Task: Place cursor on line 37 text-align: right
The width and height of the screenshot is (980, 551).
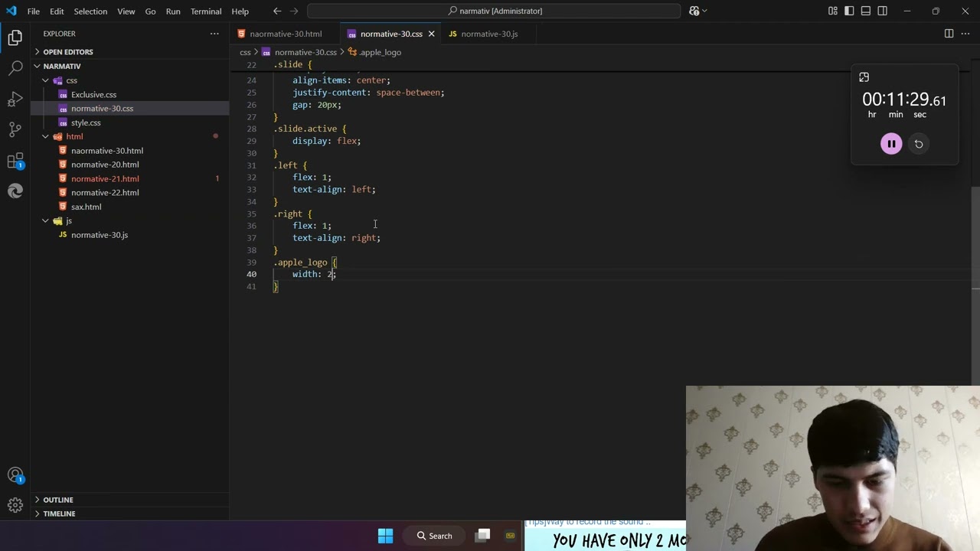Action: coord(336,238)
